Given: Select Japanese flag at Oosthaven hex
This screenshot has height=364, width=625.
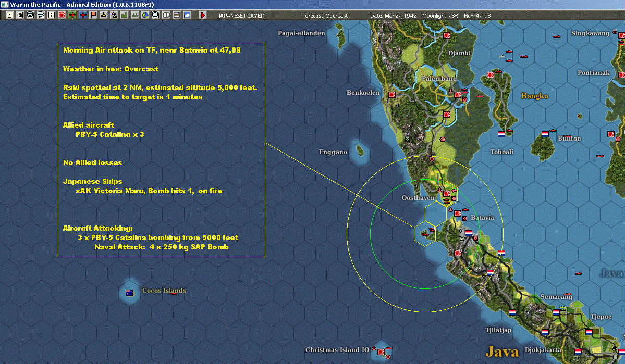Looking at the screenshot, I should [x=447, y=194].
